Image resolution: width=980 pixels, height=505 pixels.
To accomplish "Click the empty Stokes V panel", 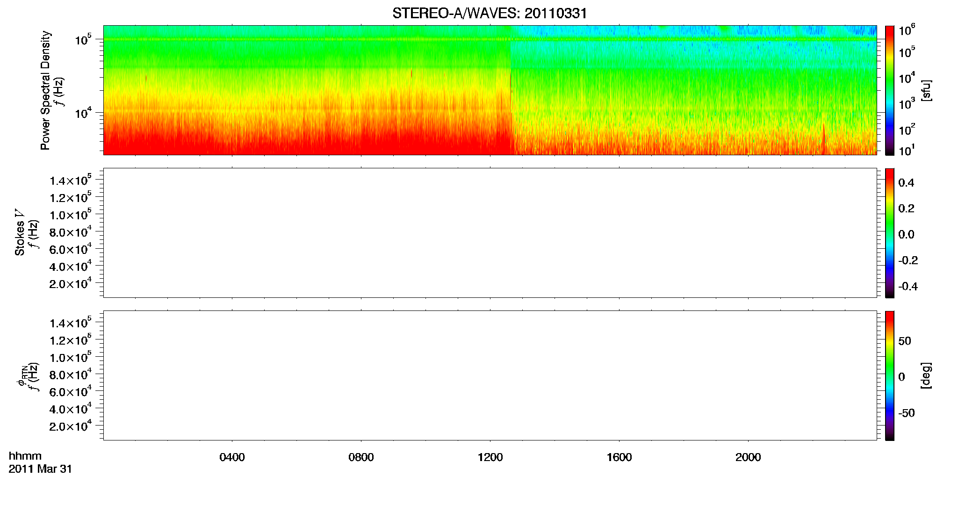I will pyautogui.click(x=490, y=233).
